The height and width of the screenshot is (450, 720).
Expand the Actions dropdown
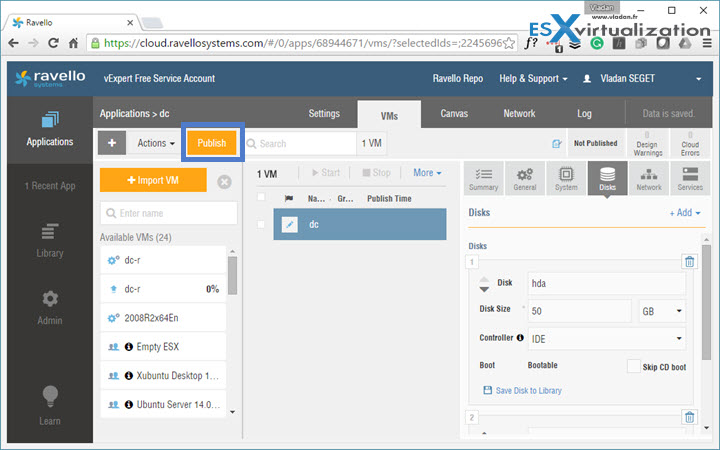click(156, 143)
